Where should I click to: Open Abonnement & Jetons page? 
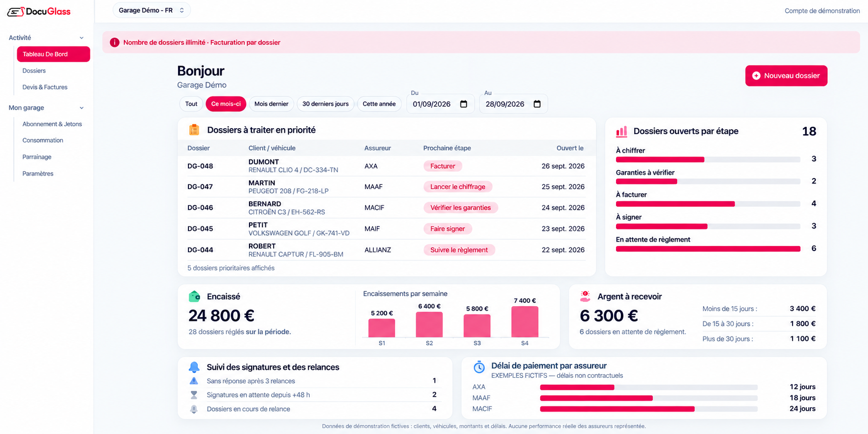(52, 124)
